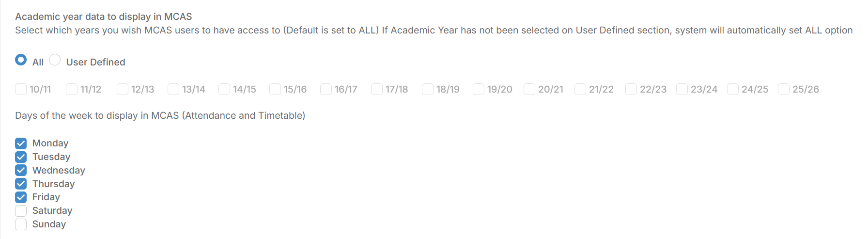Viewport: 868px width, 239px height.
Task: Select the All radio button
Action: click(x=21, y=60)
